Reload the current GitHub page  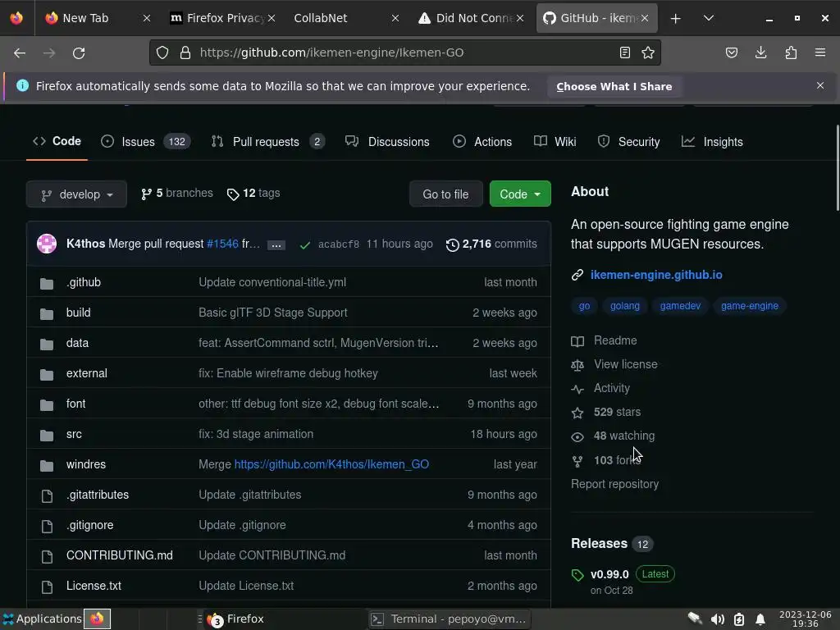79,53
